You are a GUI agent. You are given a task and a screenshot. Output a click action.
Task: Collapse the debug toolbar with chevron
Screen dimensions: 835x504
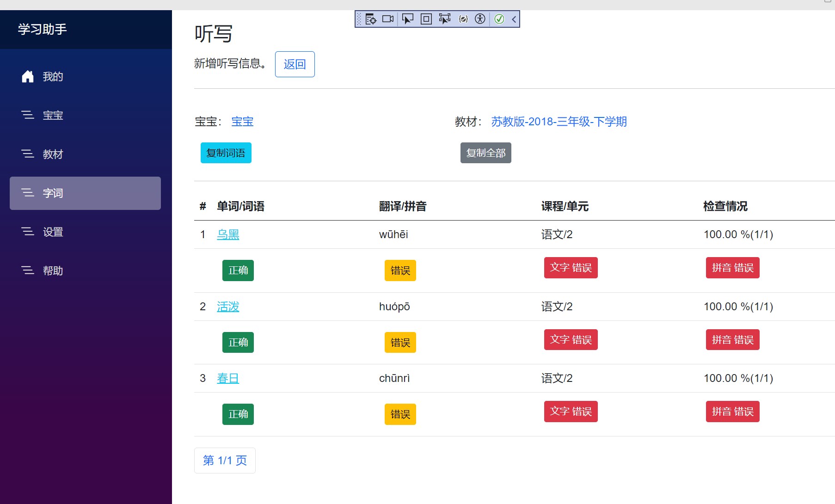(514, 19)
